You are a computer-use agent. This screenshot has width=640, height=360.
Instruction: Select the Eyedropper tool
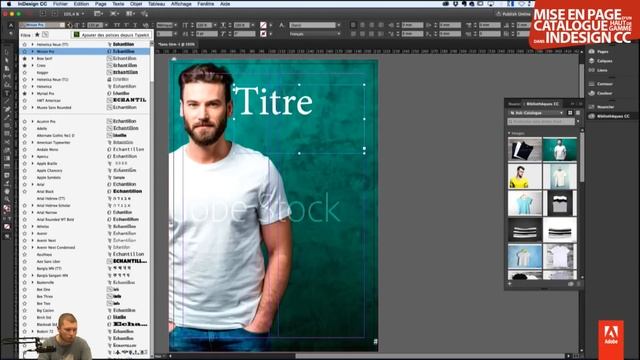pyautogui.click(x=7, y=183)
